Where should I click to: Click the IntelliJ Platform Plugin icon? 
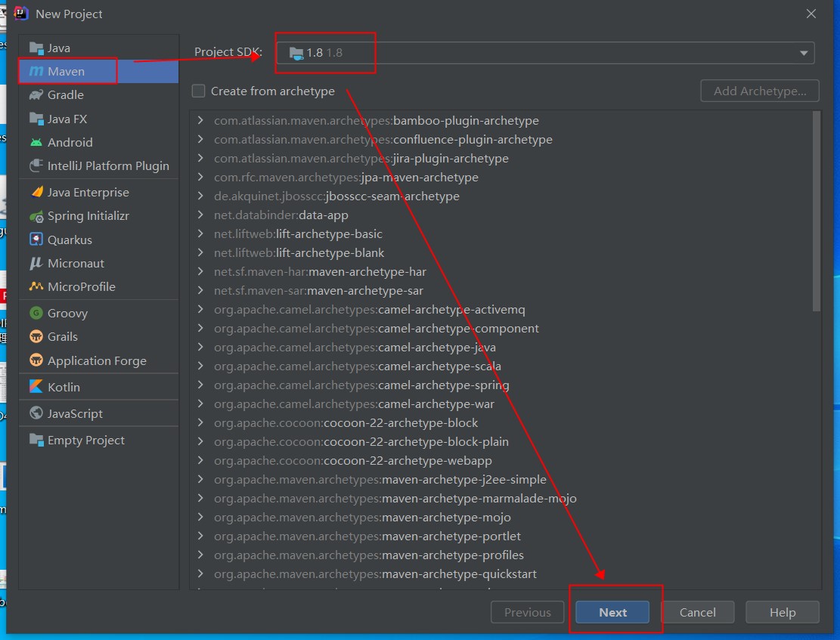coord(36,166)
